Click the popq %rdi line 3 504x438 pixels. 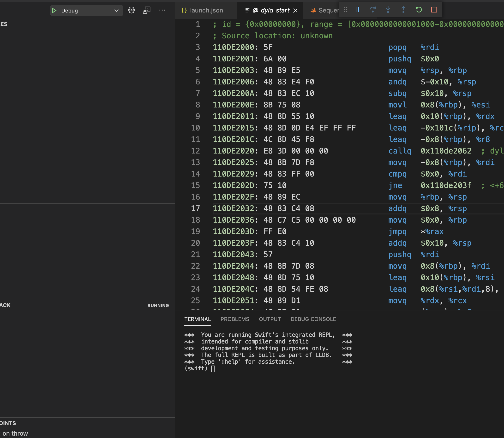(358, 47)
